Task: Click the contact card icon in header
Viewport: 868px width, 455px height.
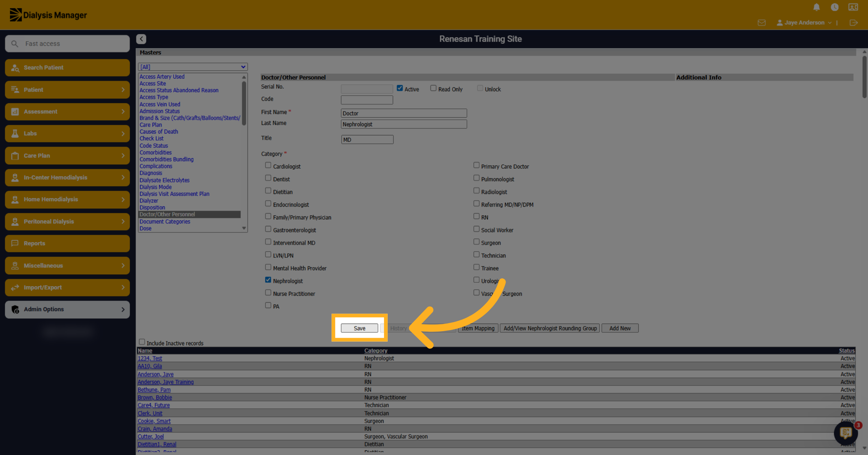Action: 853,7
